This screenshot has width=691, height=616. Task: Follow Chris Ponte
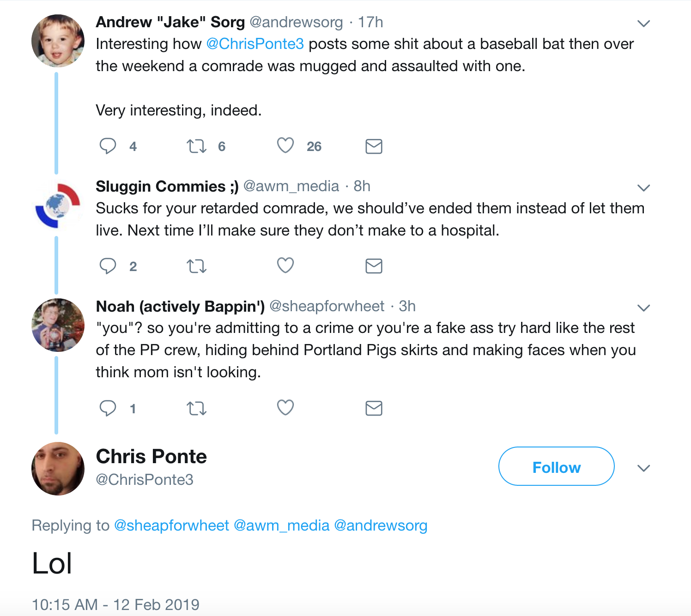tap(556, 466)
